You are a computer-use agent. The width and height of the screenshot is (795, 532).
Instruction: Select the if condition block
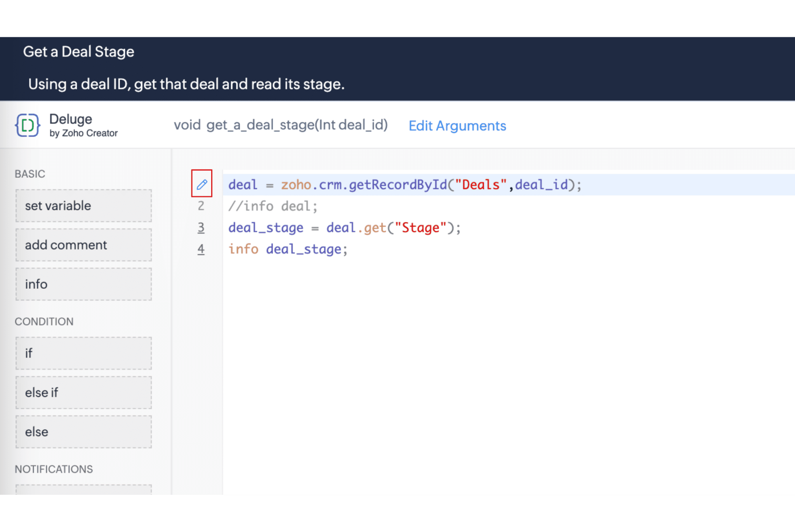pyautogui.click(x=83, y=354)
